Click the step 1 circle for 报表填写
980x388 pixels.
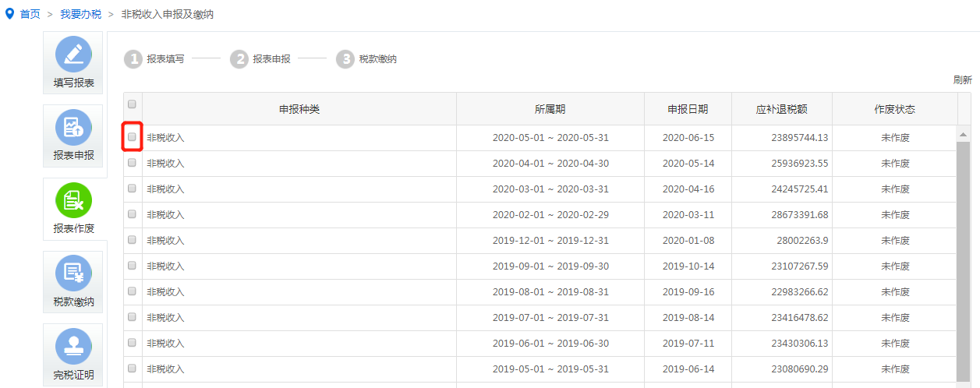(x=133, y=59)
